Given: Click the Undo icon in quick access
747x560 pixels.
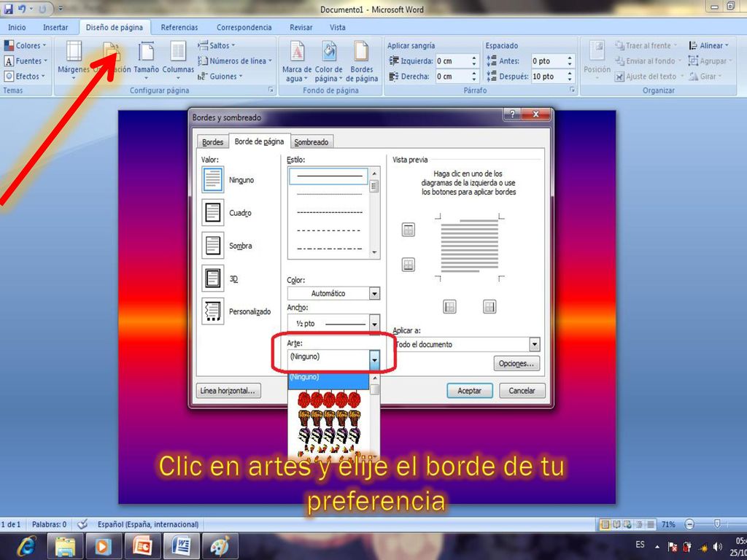Looking at the screenshot, I should click(x=22, y=9).
